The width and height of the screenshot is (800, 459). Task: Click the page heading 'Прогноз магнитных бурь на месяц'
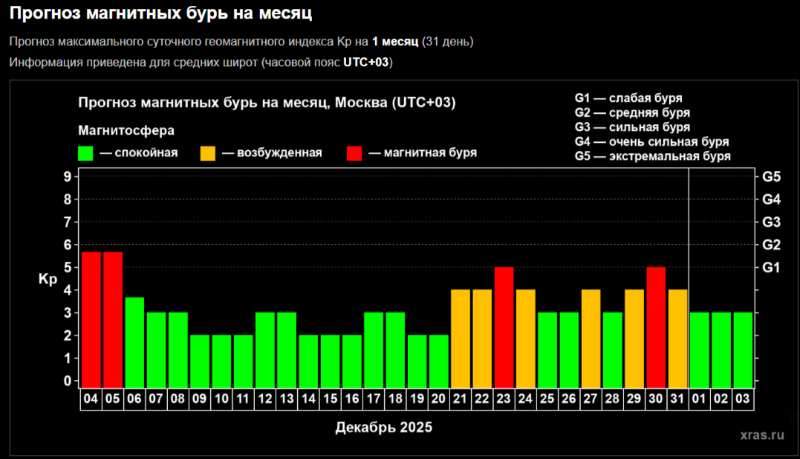(x=161, y=13)
